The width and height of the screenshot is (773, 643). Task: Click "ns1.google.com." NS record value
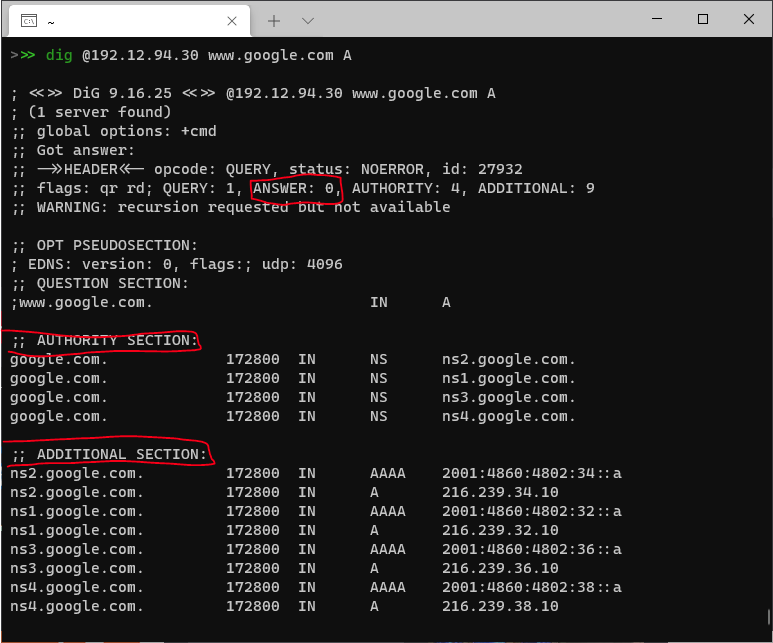coord(508,378)
